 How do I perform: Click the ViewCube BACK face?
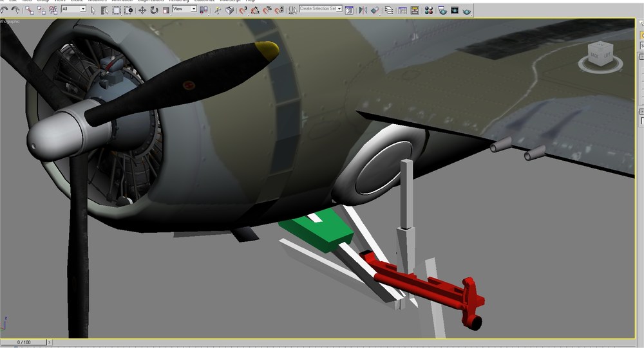(595, 55)
